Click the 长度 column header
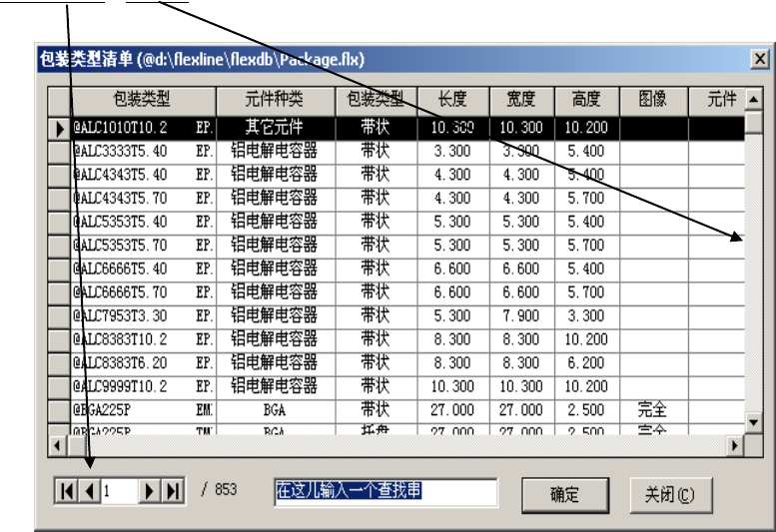Viewport: 776px width, 532px height. click(x=453, y=101)
